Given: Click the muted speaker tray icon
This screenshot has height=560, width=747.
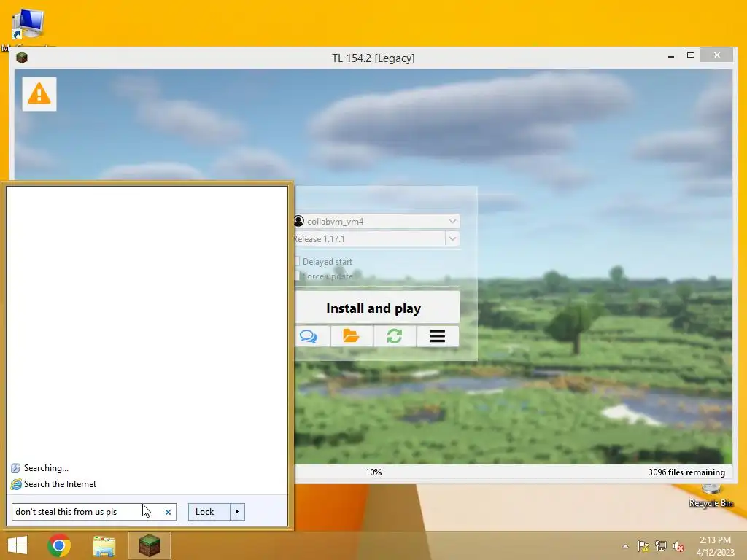Looking at the screenshot, I should 678,546.
